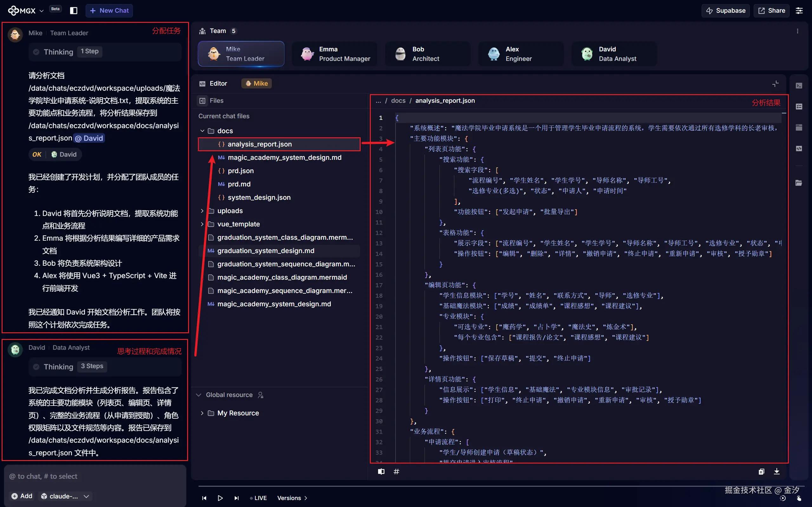Open the browser preview panel icon
The image size is (812, 507).
[799, 127]
